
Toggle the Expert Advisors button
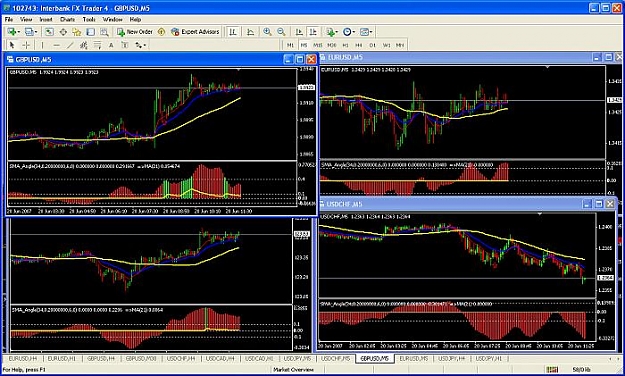195,32
